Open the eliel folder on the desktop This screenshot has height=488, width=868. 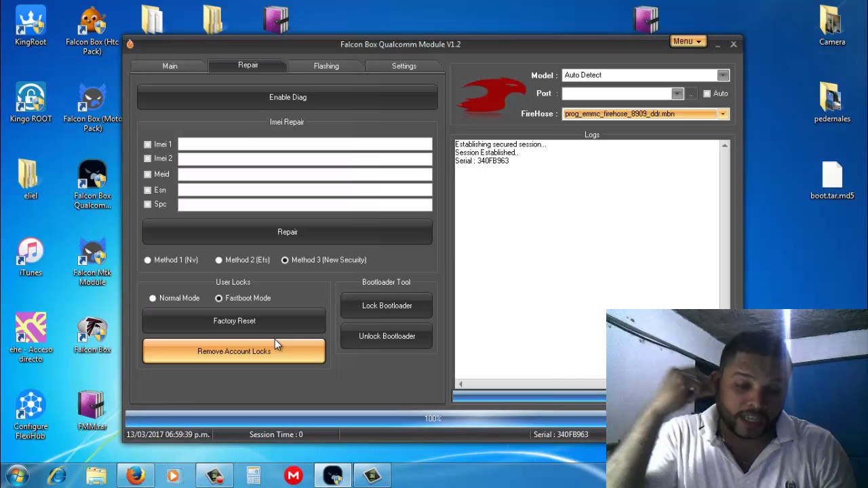[x=31, y=180]
